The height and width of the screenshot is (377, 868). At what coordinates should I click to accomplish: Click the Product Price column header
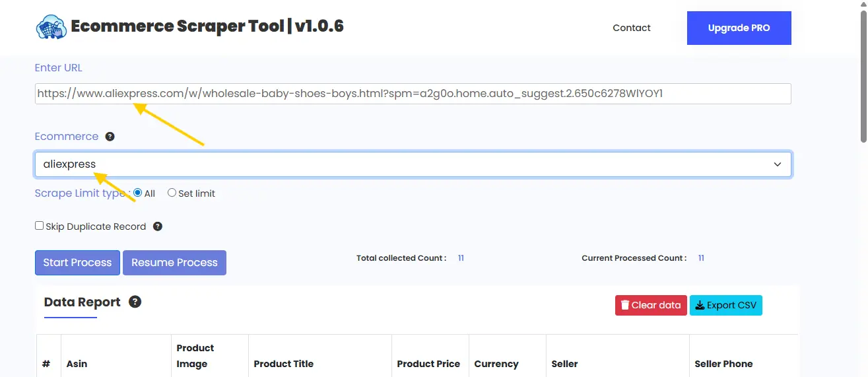(428, 364)
